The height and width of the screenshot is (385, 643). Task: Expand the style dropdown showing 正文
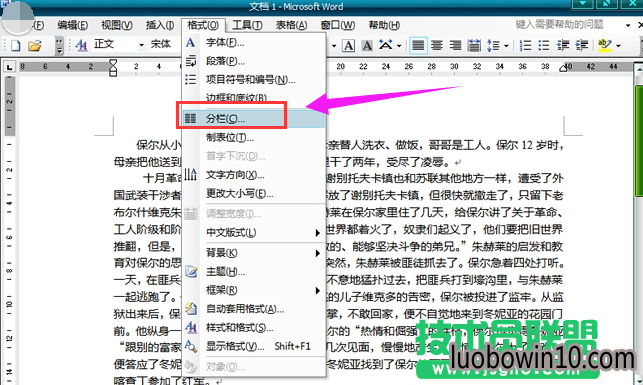click(x=141, y=45)
